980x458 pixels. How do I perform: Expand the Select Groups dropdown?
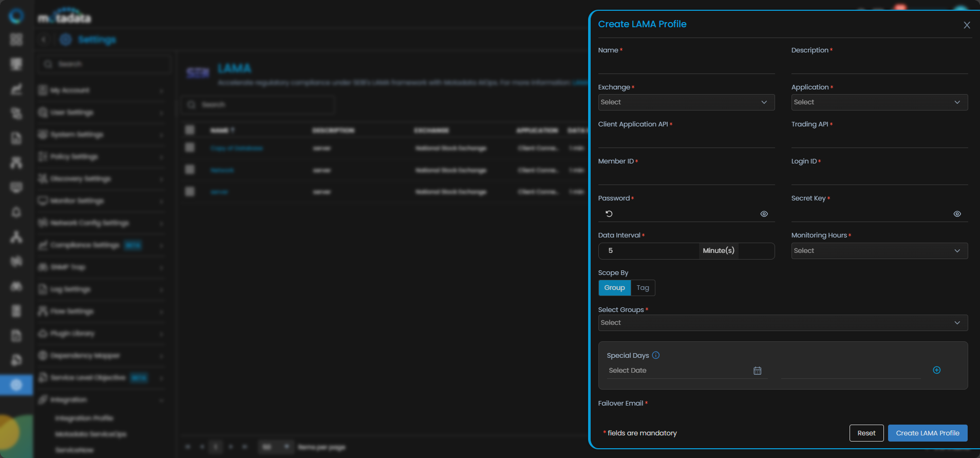783,323
